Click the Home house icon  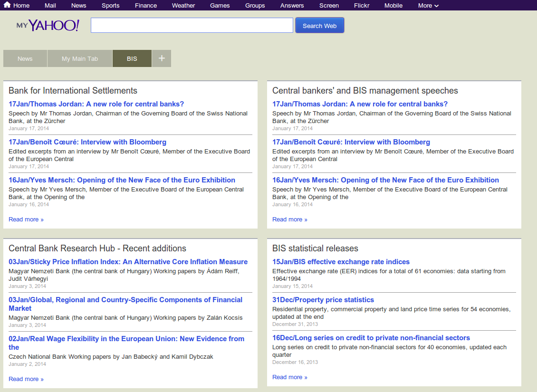7,5
